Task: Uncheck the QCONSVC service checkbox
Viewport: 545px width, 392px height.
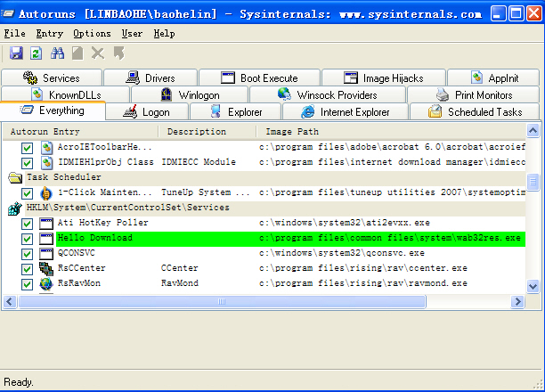Action: [27, 254]
